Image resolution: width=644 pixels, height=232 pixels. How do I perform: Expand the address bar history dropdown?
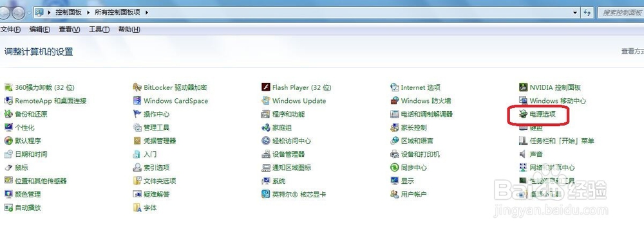pyautogui.click(x=575, y=13)
